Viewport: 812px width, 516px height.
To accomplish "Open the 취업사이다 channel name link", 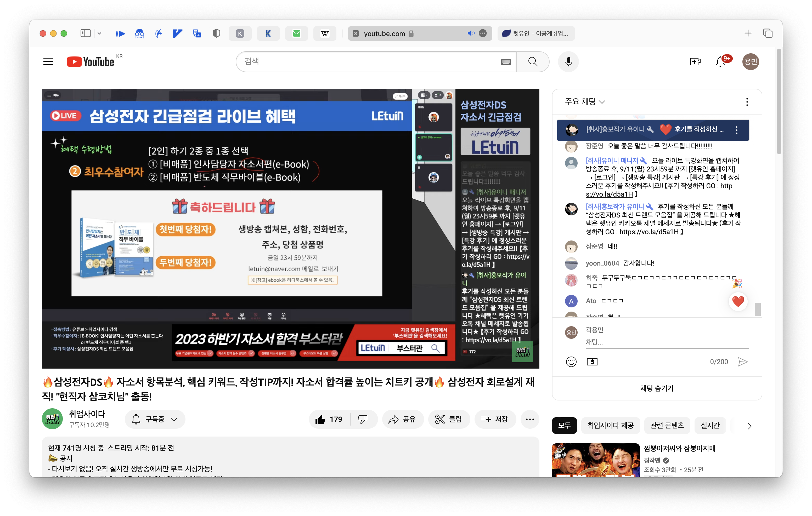I will [87, 414].
